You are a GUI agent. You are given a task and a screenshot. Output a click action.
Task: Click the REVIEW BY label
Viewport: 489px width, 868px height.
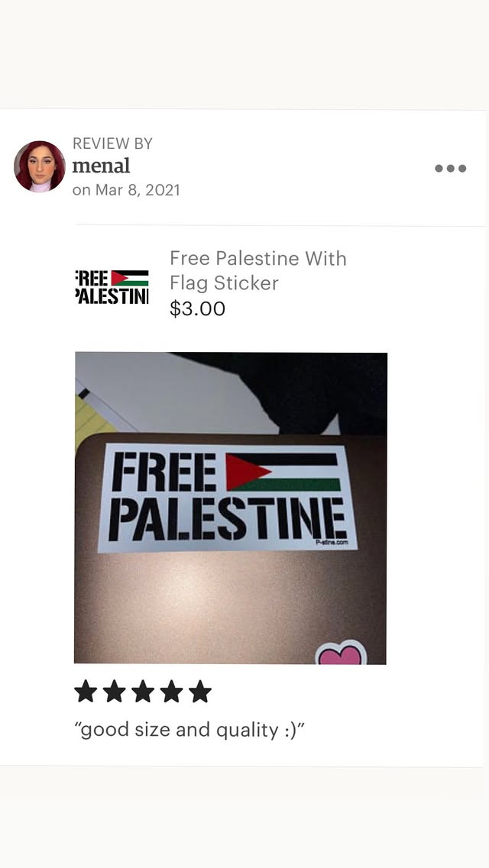tap(112, 144)
